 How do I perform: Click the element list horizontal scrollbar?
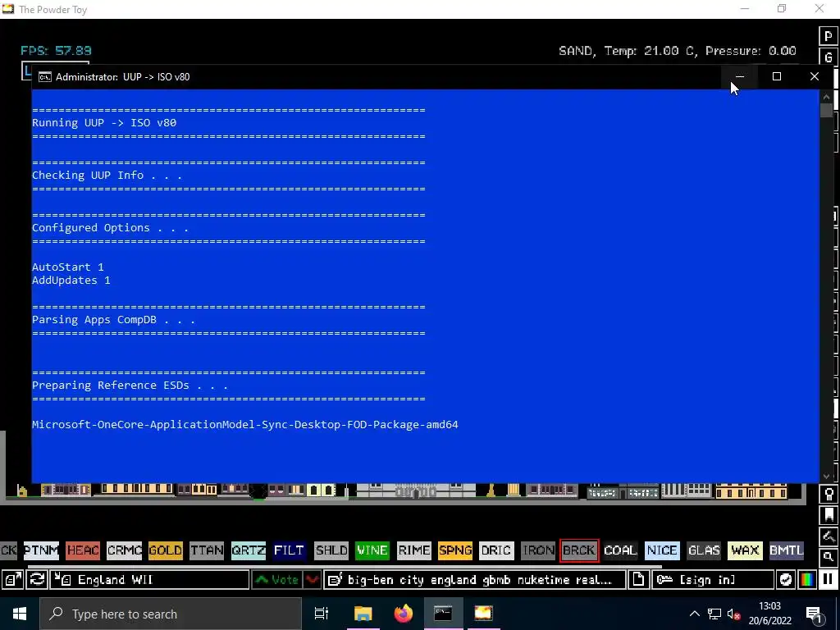click(345, 566)
